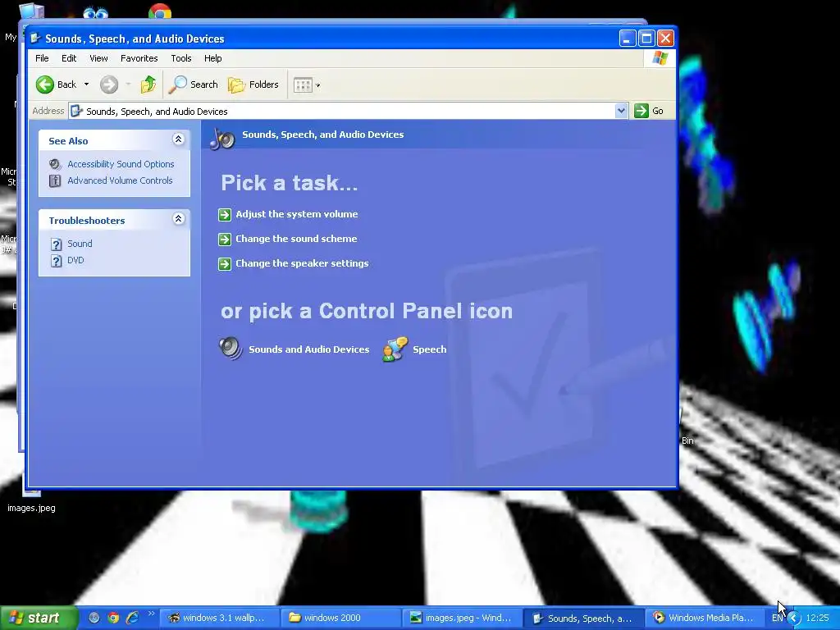Screen dimensions: 840x630
Task: Click the title bar window icon
Action: 35,38
